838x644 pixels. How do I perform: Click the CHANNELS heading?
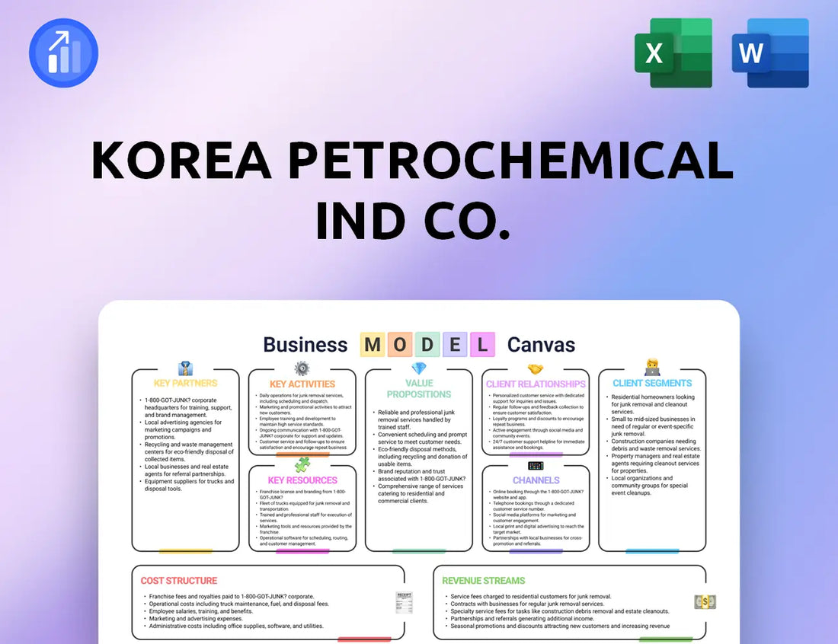[x=536, y=480]
